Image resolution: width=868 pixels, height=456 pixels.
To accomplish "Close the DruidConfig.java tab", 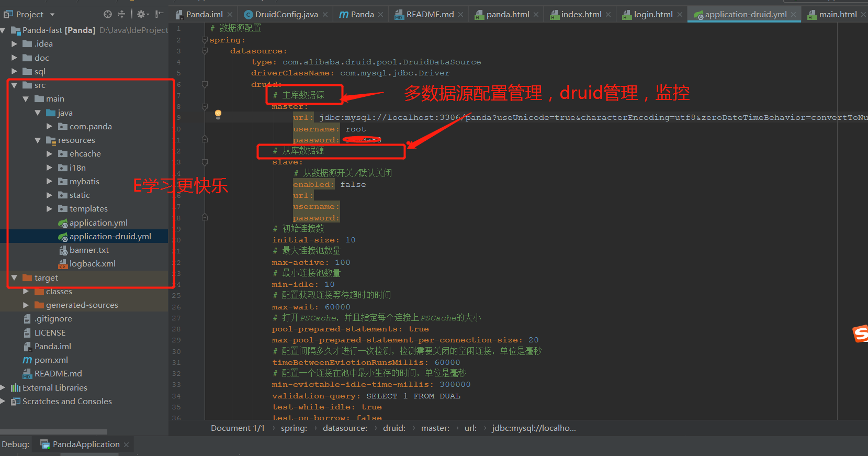I will click(325, 15).
